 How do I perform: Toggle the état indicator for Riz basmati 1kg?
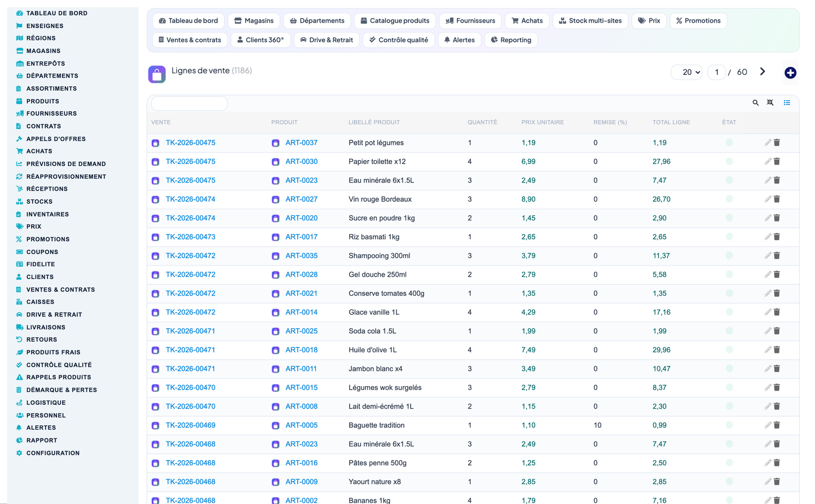[729, 237]
